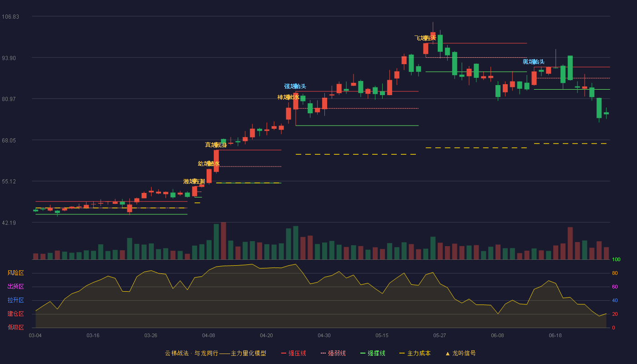Click the 建仓区 zone label
The image size is (637, 364).
pyautogui.click(x=15, y=314)
